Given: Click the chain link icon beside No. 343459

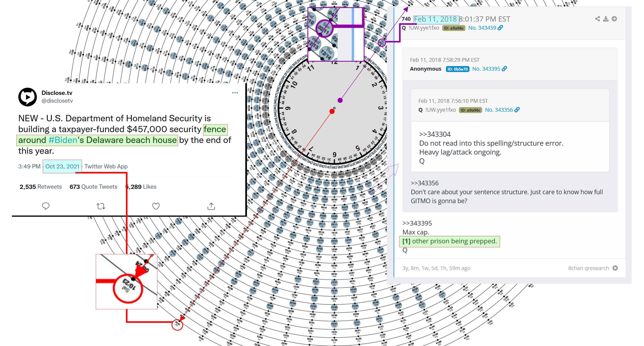Looking at the screenshot, I should click(500, 28).
